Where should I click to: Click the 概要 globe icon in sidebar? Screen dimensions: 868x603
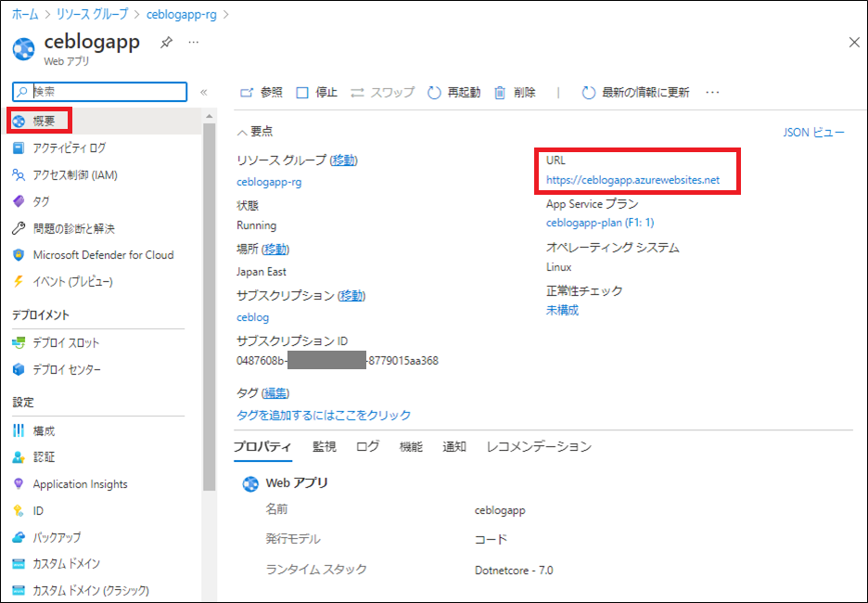point(19,121)
